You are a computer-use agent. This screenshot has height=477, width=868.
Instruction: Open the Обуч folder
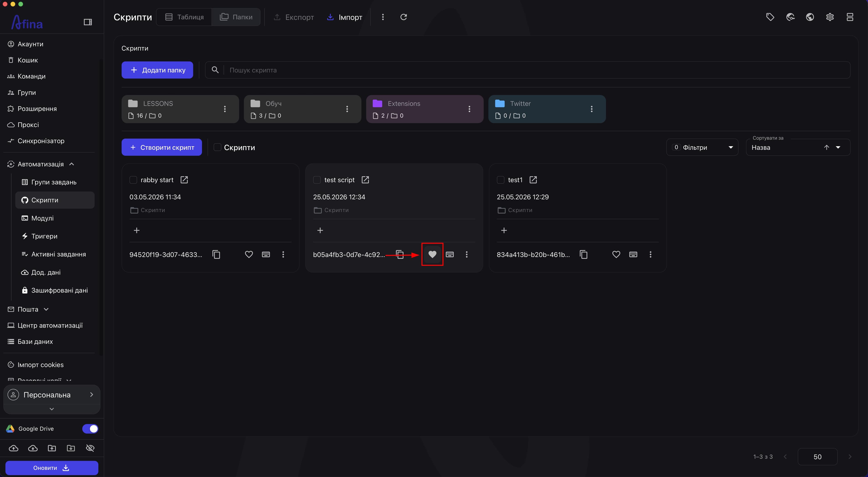point(302,109)
